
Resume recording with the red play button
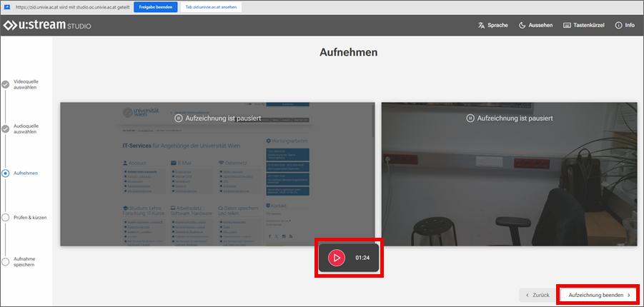pos(336,257)
